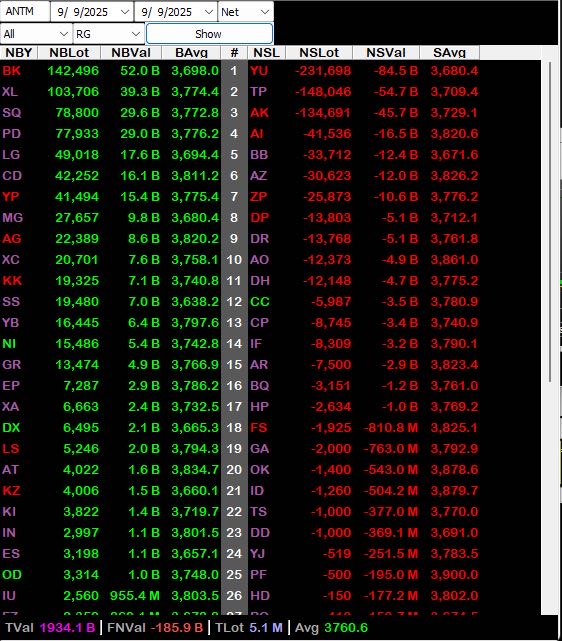Open the Net mode dropdown
The width and height of the screenshot is (562, 641).
[246, 12]
